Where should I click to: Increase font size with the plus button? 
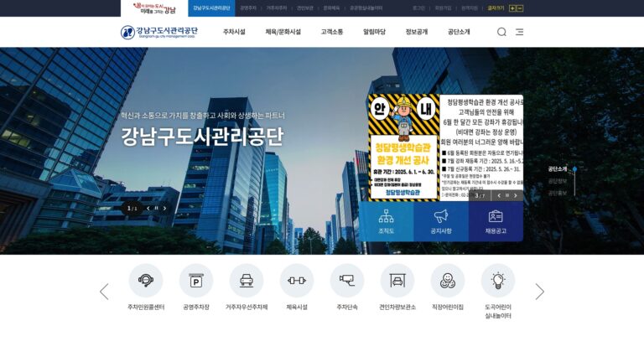(512, 8)
